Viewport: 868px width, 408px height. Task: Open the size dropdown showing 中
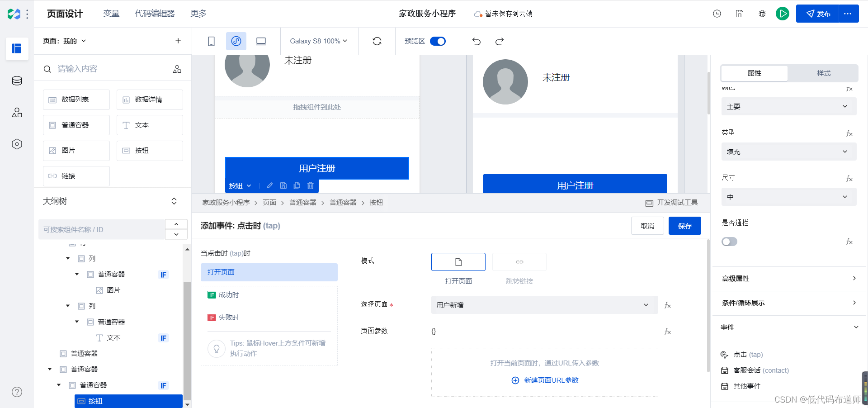coord(789,197)
